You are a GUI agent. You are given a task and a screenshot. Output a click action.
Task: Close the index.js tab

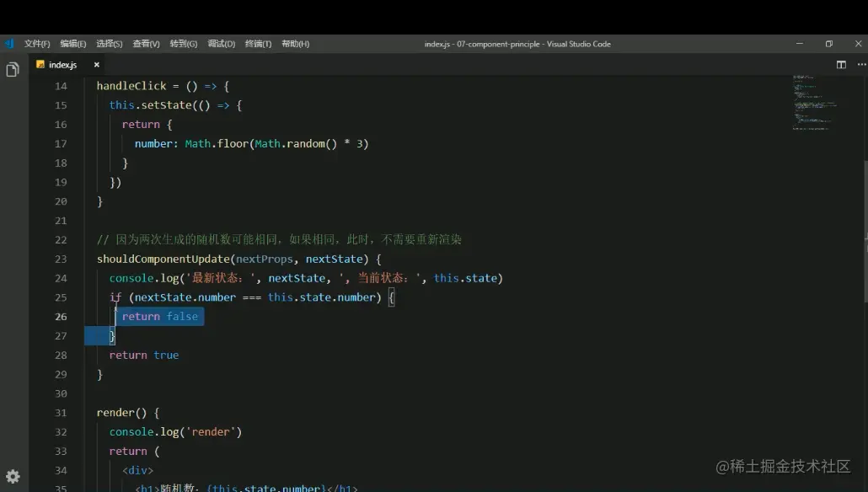pos(96,65)
